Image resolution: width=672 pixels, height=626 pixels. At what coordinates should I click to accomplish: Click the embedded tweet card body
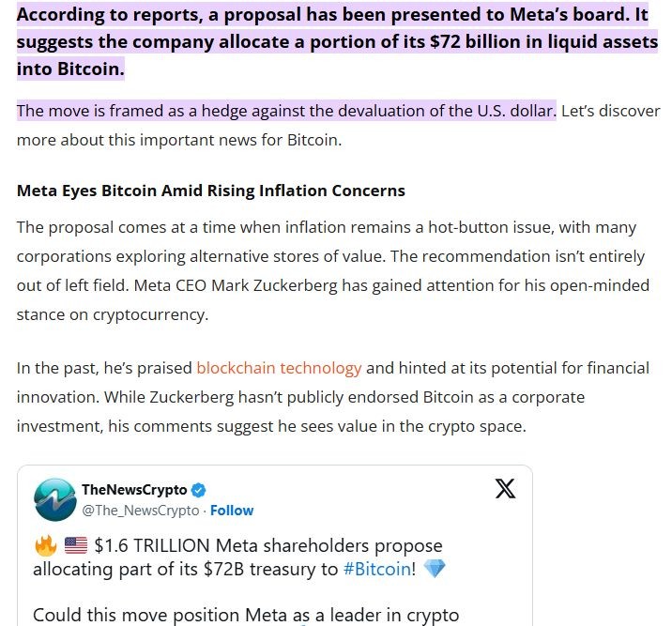pyautogui.click(x=275, y=545)
